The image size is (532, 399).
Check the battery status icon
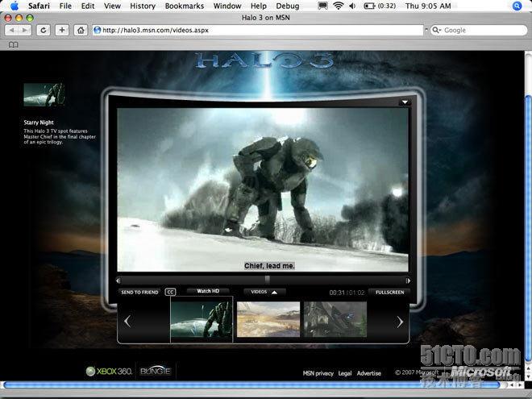click(369, 6)
